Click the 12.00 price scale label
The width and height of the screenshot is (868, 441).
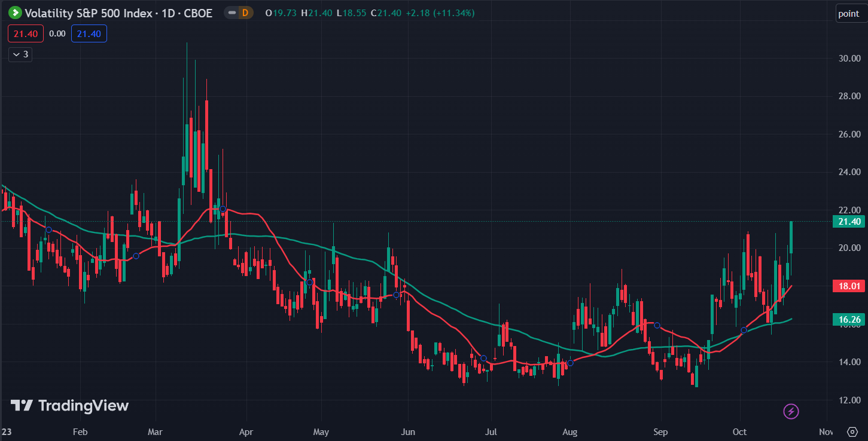point(849,400)
